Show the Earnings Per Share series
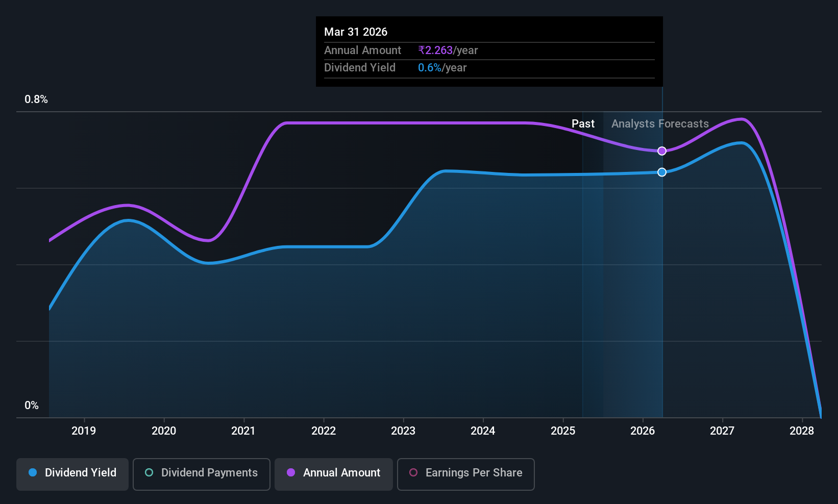The width and height of the screenshot is (838, 504). [x=465, y=474]
